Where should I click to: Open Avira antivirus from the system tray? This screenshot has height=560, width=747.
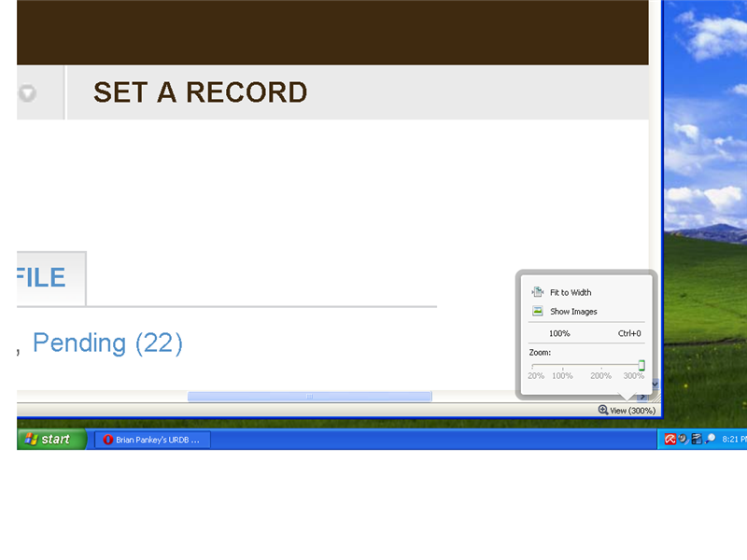(669, 439)
